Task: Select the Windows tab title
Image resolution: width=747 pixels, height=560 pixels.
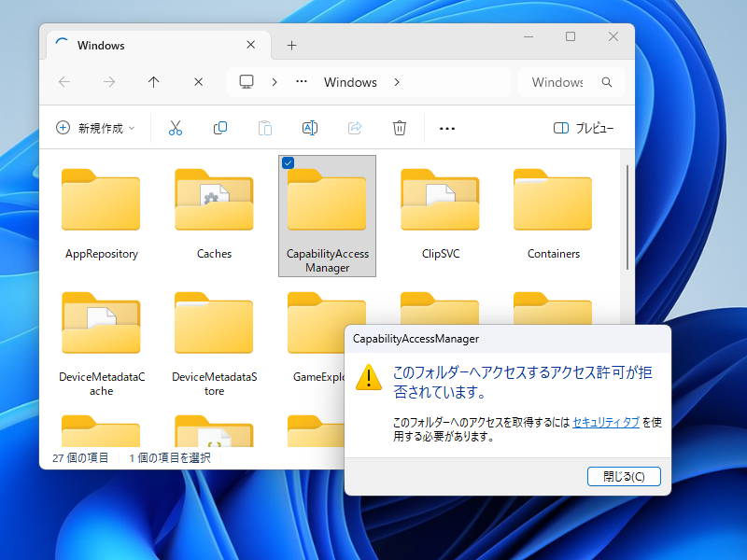Action: (101, 45)
